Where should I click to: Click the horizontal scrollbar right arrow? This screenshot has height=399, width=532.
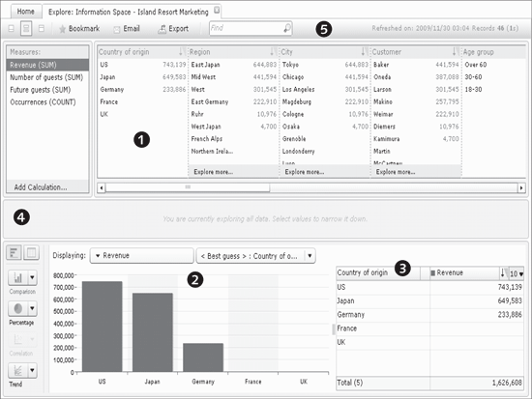coord(521,187)
